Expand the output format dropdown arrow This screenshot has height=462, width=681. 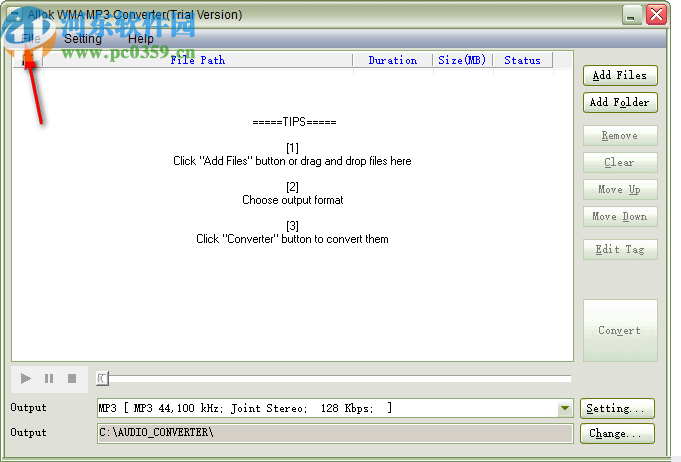[565, 408]
